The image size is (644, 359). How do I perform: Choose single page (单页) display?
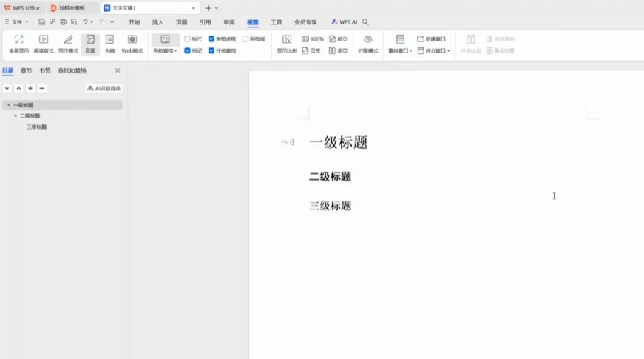click(339, 38)
